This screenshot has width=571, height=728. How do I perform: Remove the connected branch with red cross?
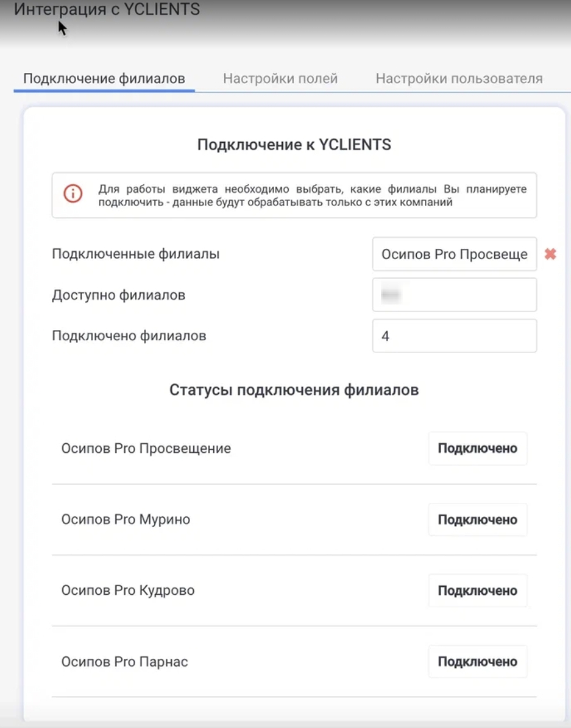click(x=550, y=255)
